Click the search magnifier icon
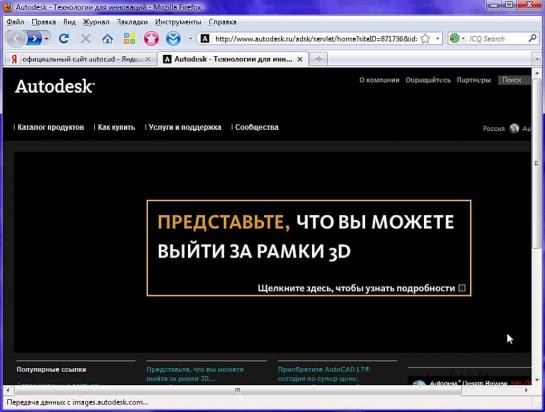 [532, 38]
